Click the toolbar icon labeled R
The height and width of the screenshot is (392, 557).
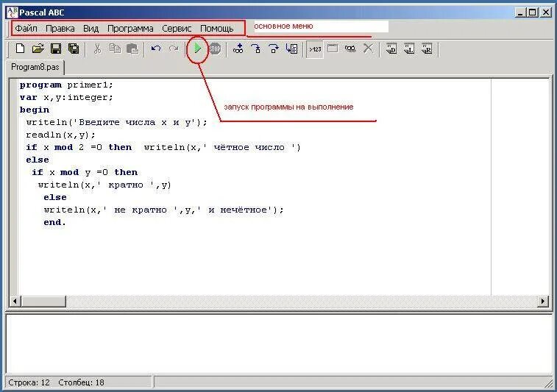pos(427,49)
